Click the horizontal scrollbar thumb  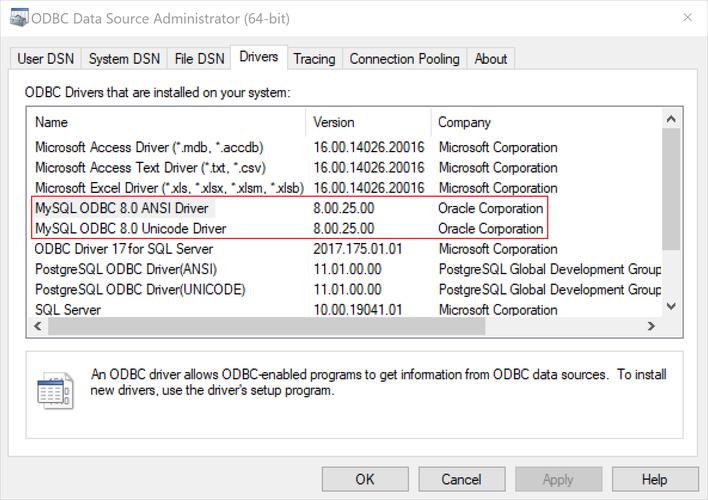pyautogui.click(x=266, y=326)
